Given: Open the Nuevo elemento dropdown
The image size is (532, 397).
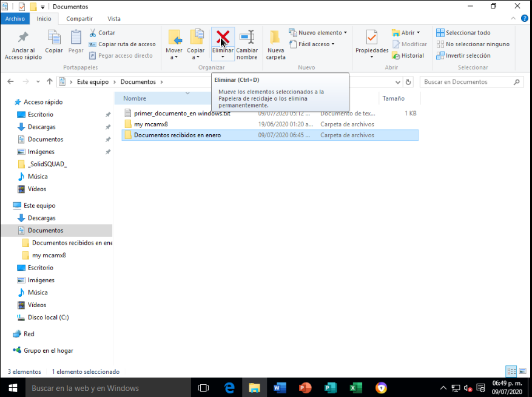Looking at the screenshot, I should [318, 33].
